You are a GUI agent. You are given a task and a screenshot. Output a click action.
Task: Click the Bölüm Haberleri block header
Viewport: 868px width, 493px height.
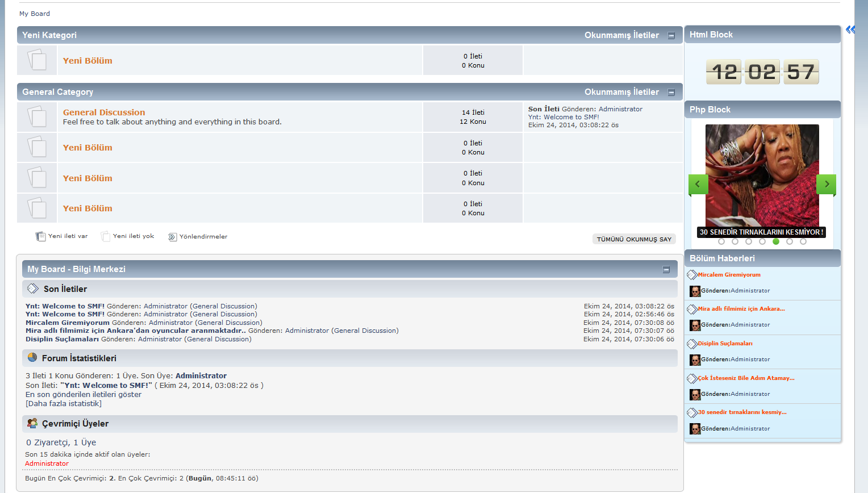coord(762,258)
